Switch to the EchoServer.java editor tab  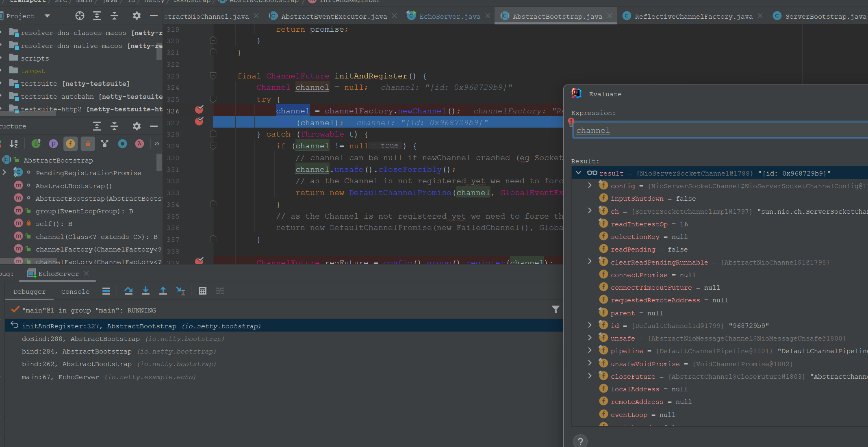(449, 16)
